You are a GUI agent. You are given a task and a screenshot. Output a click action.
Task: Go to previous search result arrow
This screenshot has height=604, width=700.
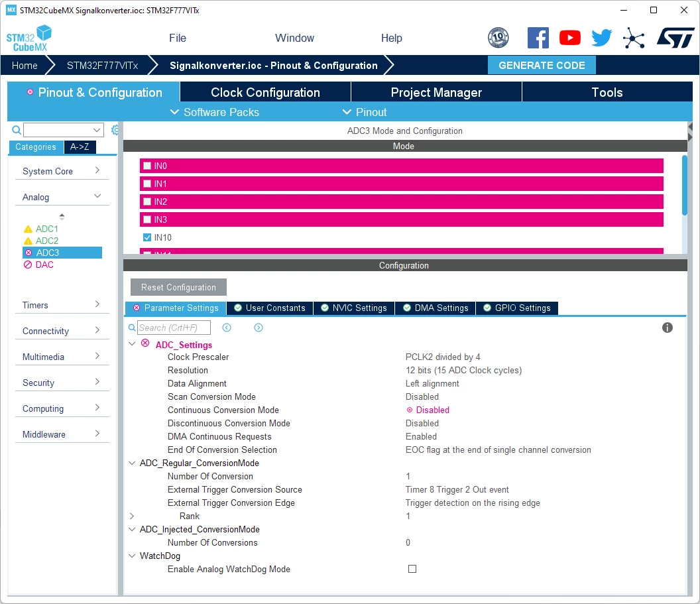(227, 328)
